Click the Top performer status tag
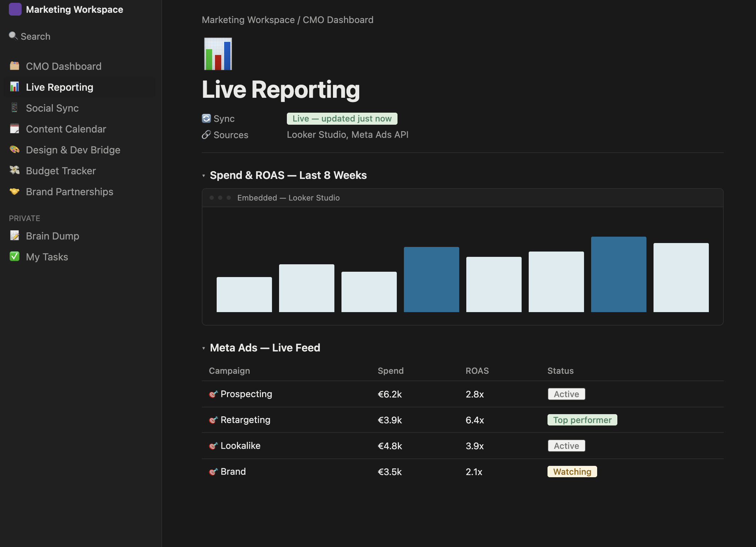 (x=582, y=420)
